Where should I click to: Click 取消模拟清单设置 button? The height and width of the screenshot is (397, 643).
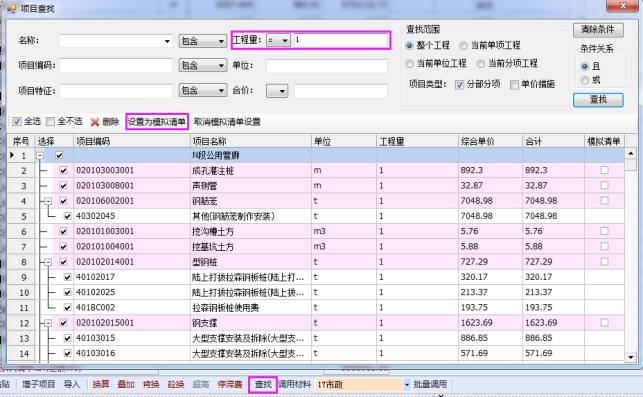coord(227,122)
